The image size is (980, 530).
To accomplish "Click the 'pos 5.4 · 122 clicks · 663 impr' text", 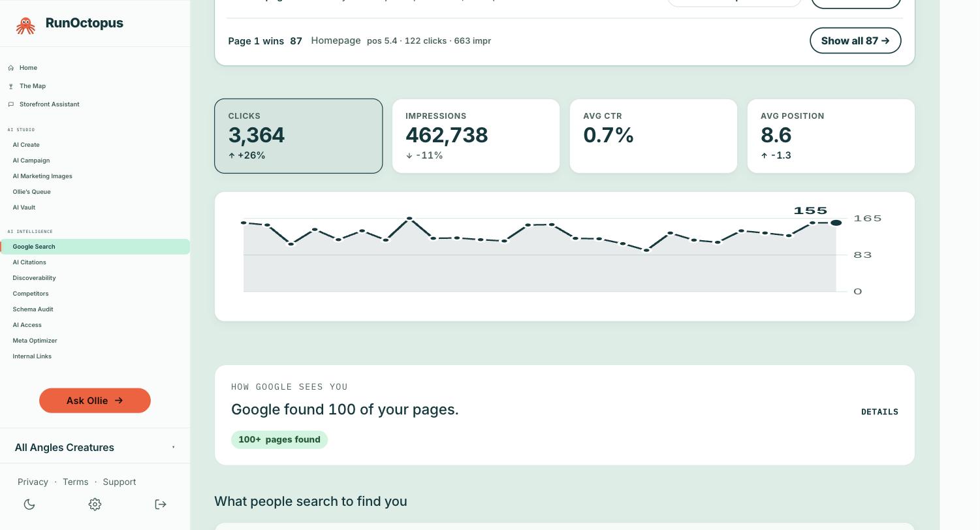I will point(429,40).
